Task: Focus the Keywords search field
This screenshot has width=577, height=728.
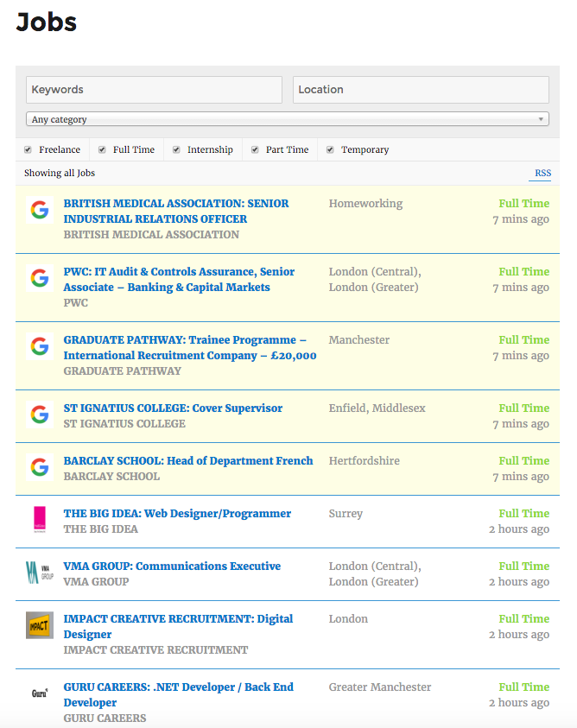Action: click(x=155, y=90)
